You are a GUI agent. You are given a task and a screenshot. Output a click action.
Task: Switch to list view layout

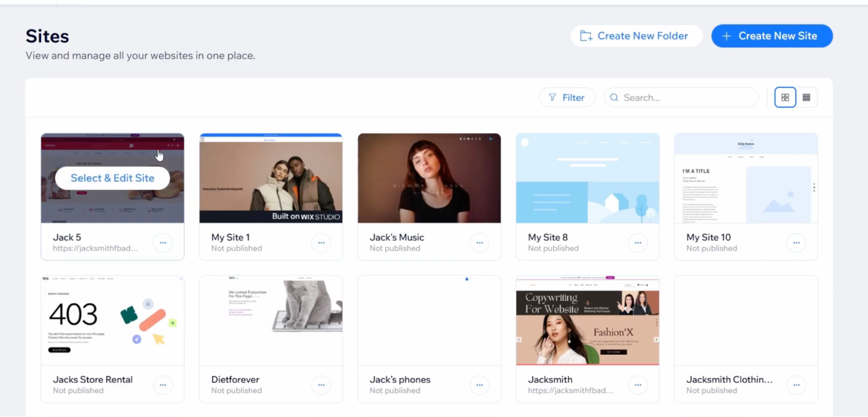point(806,97)
